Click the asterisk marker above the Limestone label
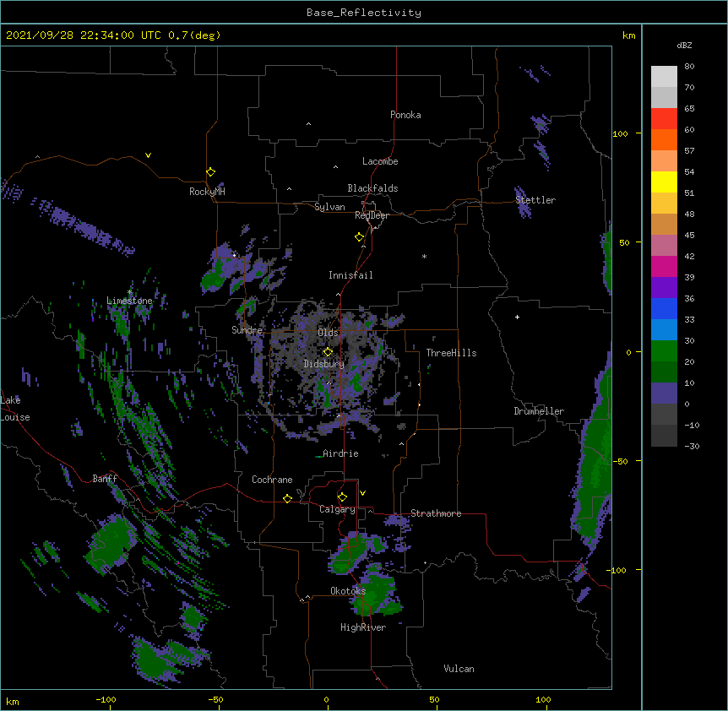This screenshot has width=728, height=711. click(130, 292)
